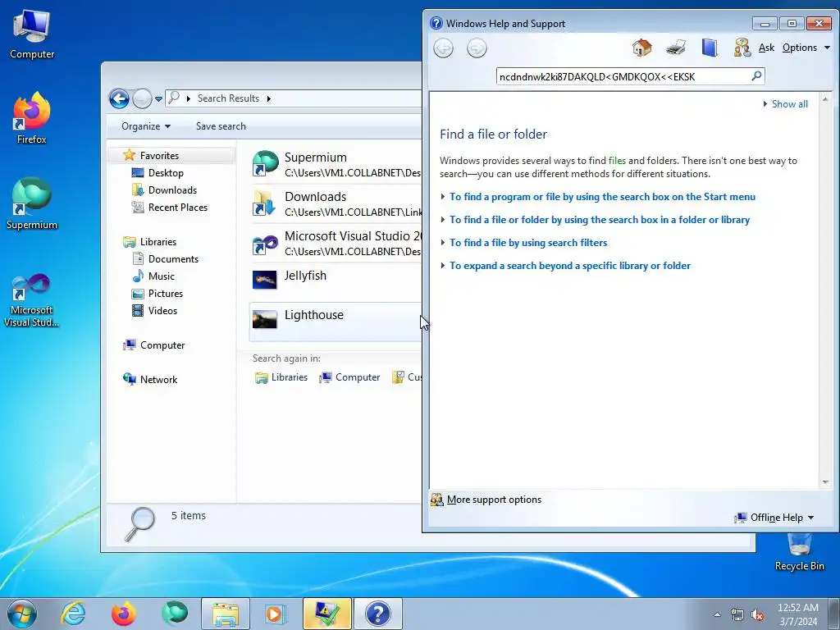Select Libraries in navigation pane
The image size is (840, 630).
(158, 242)
